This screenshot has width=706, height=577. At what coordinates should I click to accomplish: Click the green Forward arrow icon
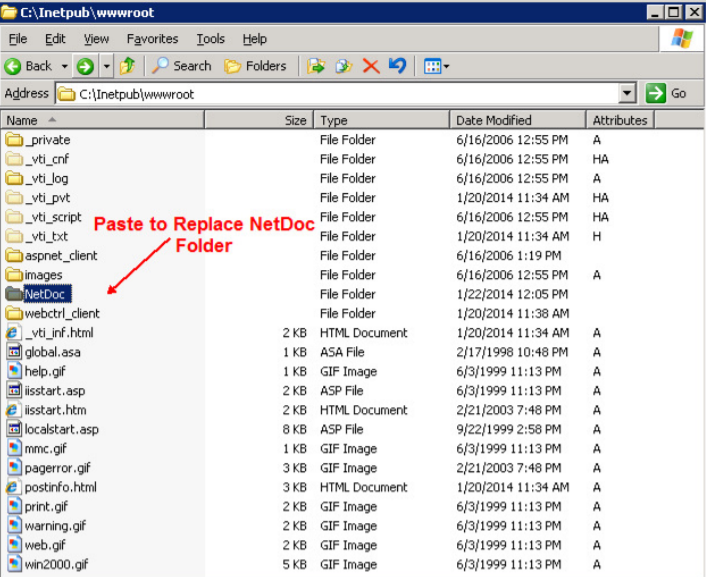click(85, 66)
